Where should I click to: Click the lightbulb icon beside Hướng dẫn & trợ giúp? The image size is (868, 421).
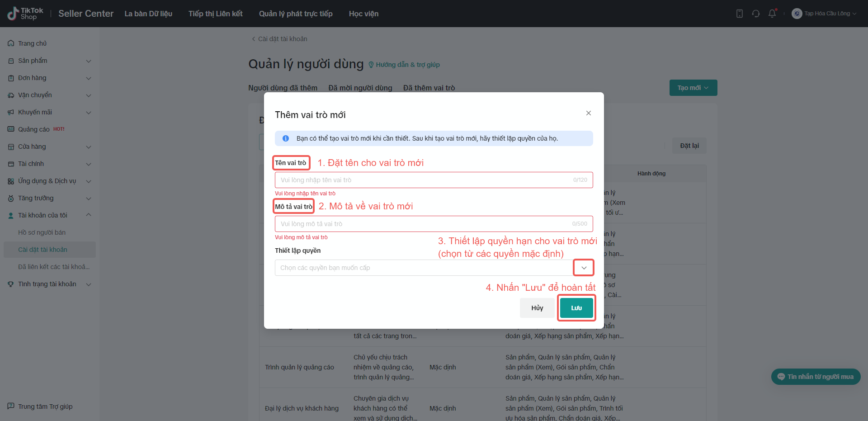pos(371,65)
